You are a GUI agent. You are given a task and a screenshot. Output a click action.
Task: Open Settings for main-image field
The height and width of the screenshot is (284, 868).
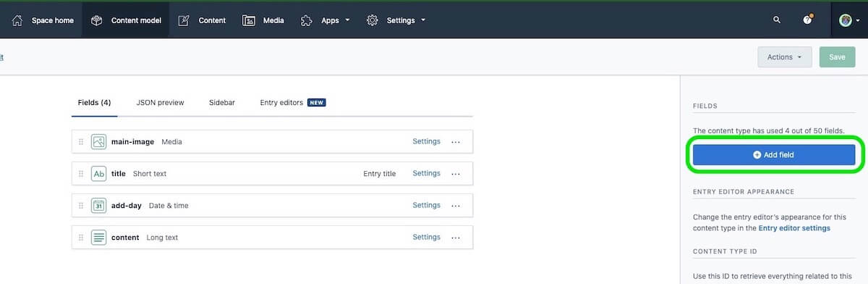point(426,142)
